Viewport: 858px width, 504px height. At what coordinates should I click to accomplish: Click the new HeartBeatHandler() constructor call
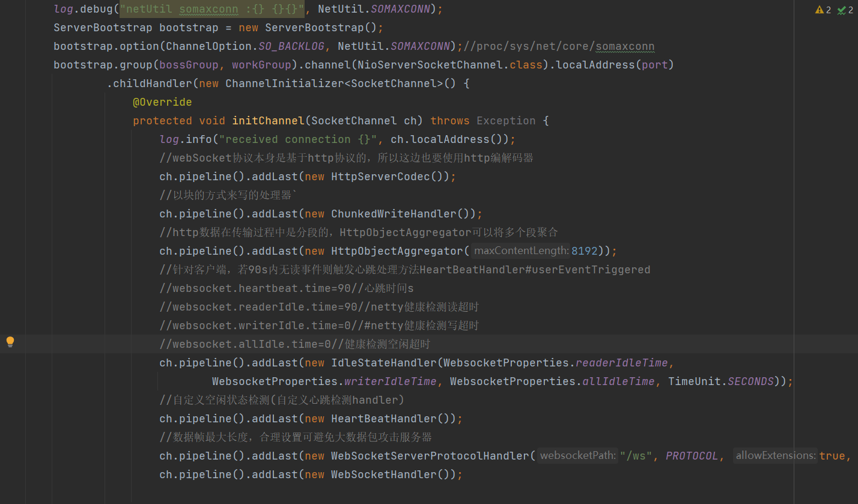point(381,419)
